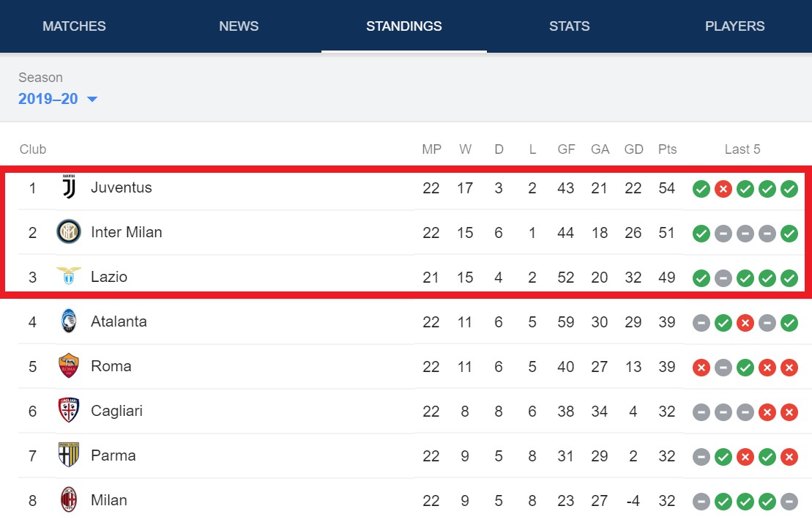Open the Juventus team name link
The width and height of the screenshot is (812, 517).
(x=122, y=187)
